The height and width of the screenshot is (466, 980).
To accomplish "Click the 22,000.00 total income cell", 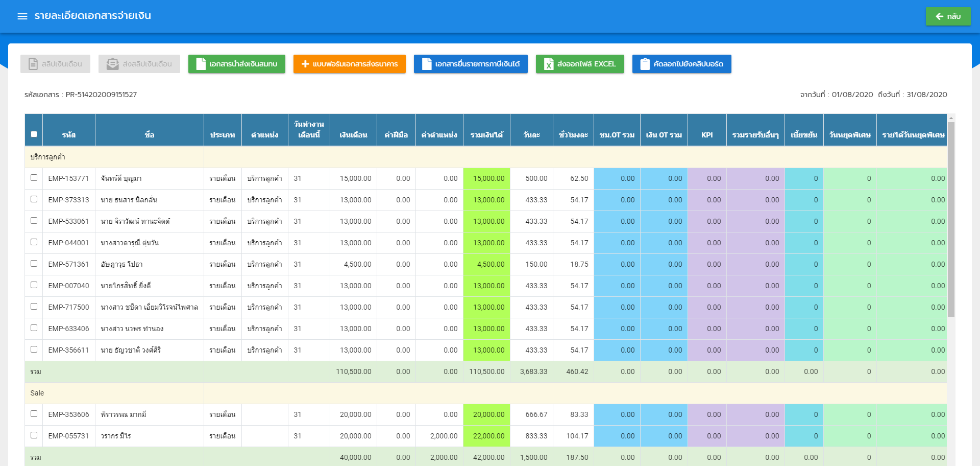I will click(486, 436).
